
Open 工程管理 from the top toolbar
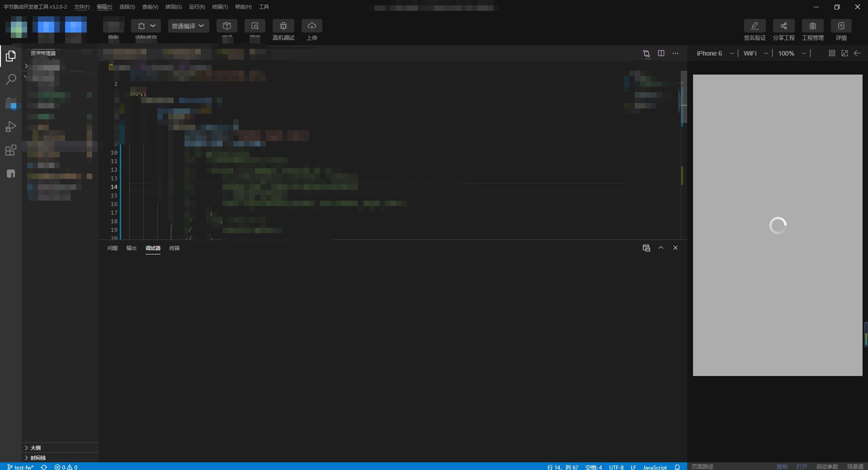point(812,26)
